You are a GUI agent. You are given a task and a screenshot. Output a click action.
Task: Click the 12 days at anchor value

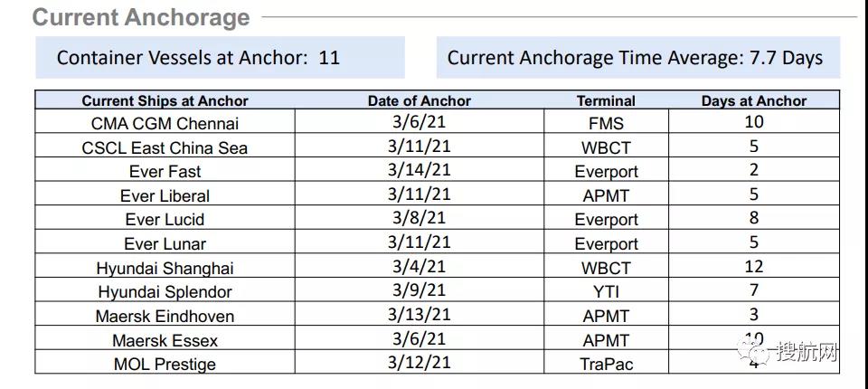(x=754, y=266)
